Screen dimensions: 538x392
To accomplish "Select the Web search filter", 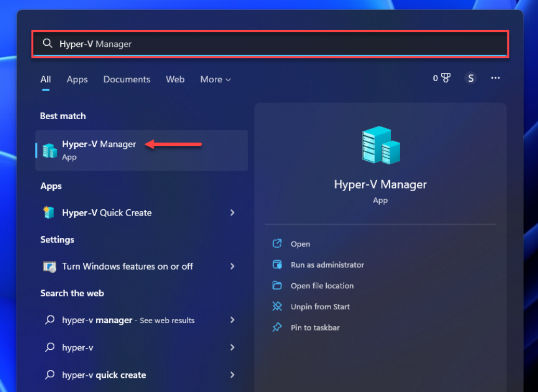I will coord(175,79).
